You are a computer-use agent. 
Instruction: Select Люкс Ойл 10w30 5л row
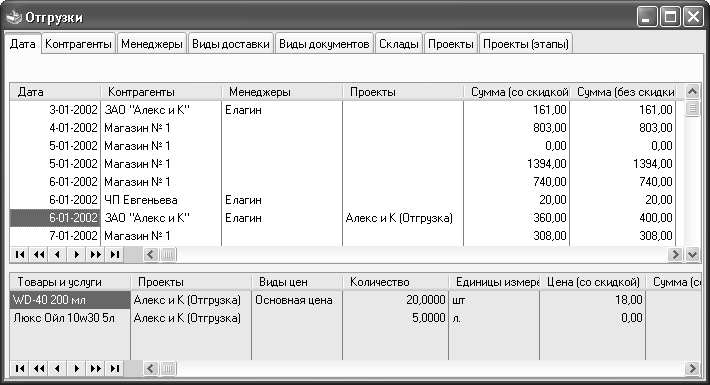(70, 318)
